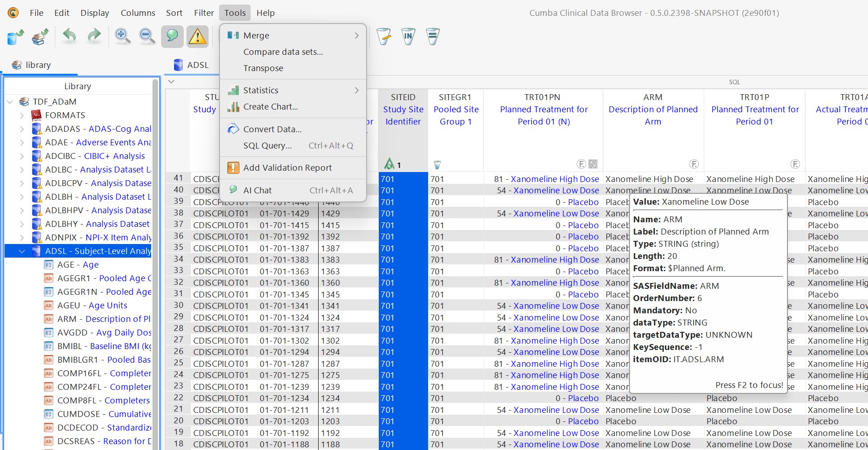Viewport: 868px width, 450px height.
Task: Choose Create Chart in the Tools menu
Action: tap(293, 107)
